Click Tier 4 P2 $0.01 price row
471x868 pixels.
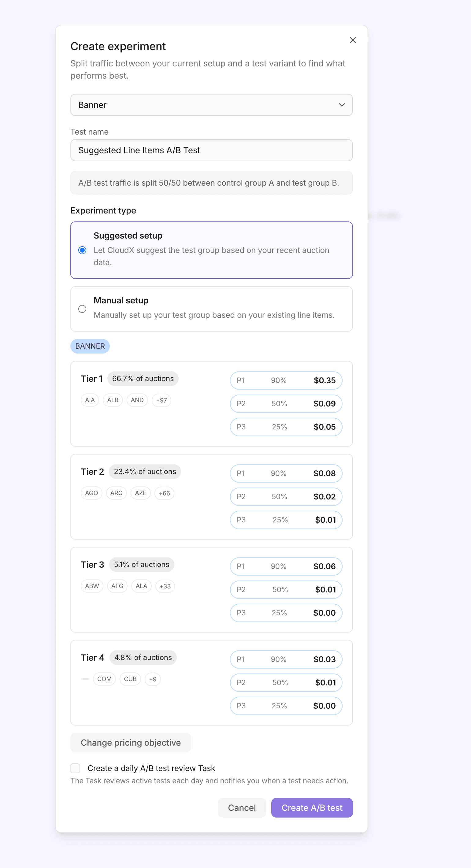(x=286, y=683)
